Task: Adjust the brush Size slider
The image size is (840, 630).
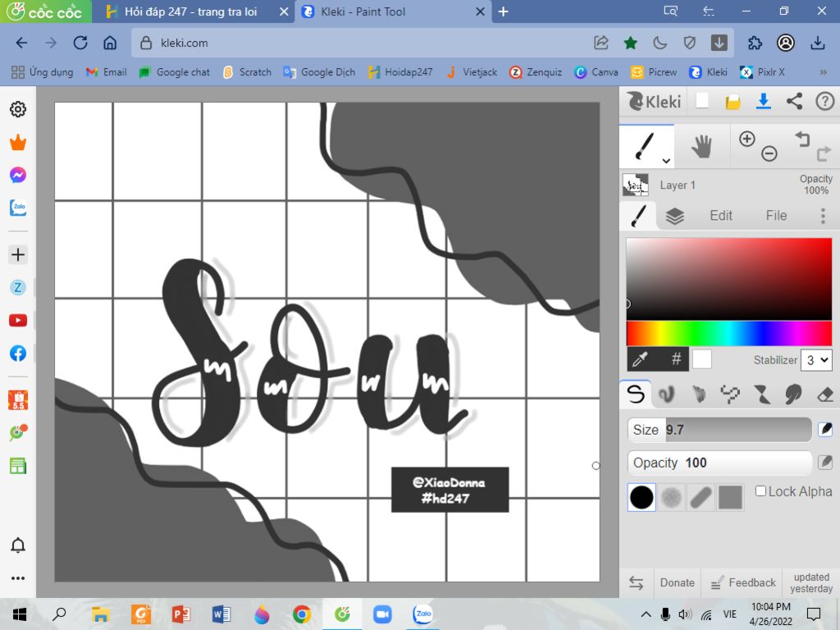Action: pos(719,430)
